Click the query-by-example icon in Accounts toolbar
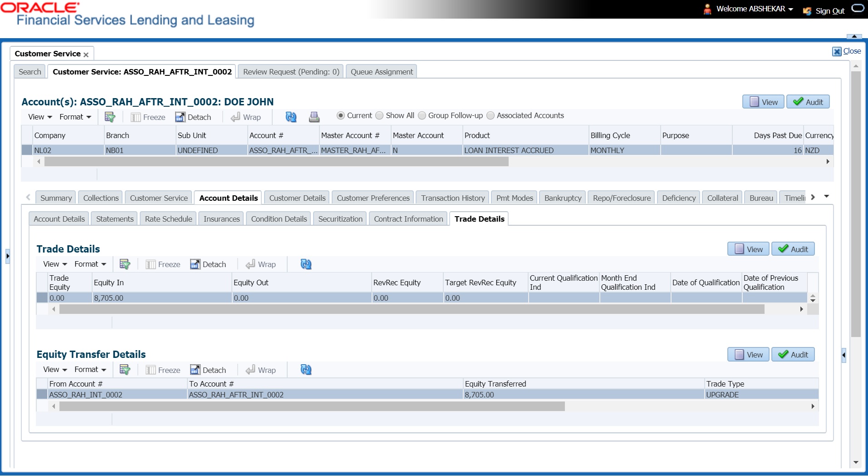The image size is (868, 476). [110, 117]
